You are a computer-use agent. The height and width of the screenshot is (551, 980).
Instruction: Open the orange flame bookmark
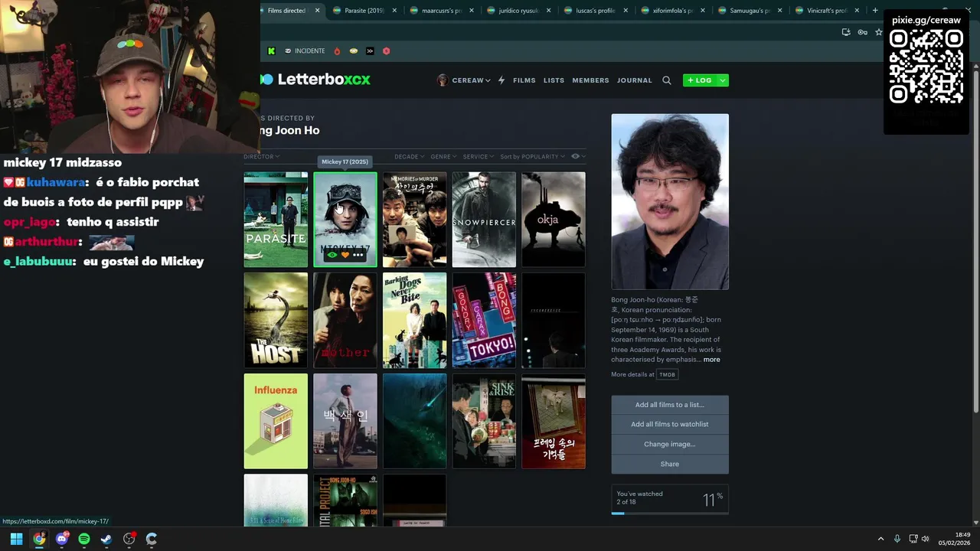(337, 51)
